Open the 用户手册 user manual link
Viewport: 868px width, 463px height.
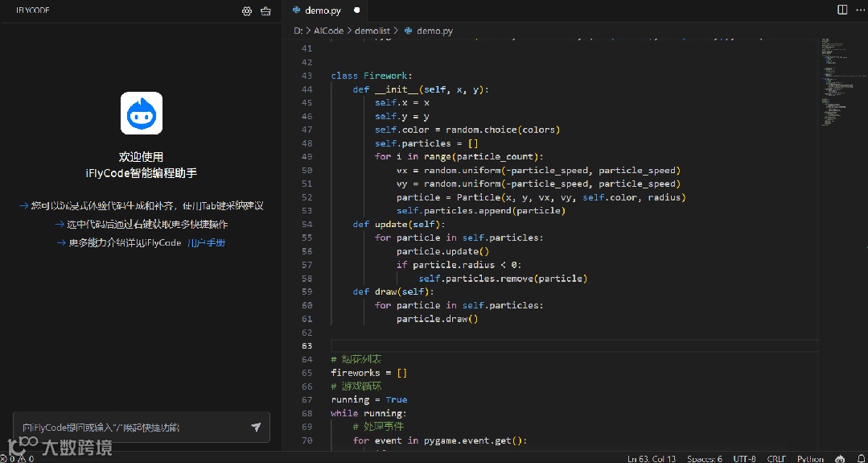pos(206,242)
